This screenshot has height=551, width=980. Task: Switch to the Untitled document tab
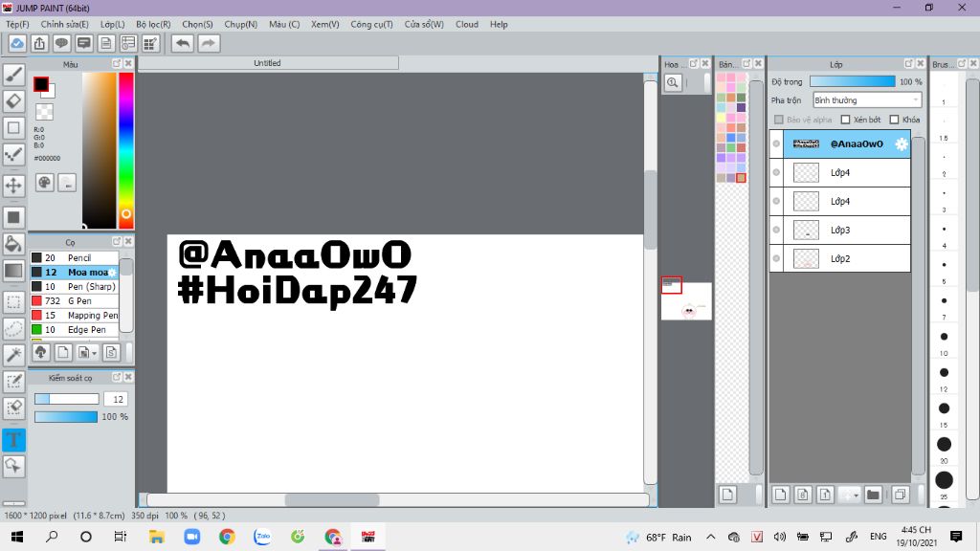(x=268, y=63)
